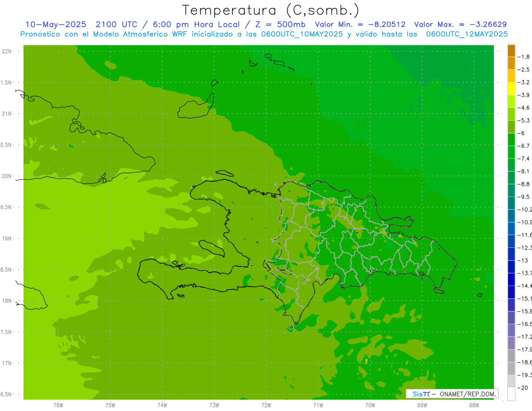Click the -18.6 value on the color scale
This screenshot has height=411, width=532.
(524, 362)
